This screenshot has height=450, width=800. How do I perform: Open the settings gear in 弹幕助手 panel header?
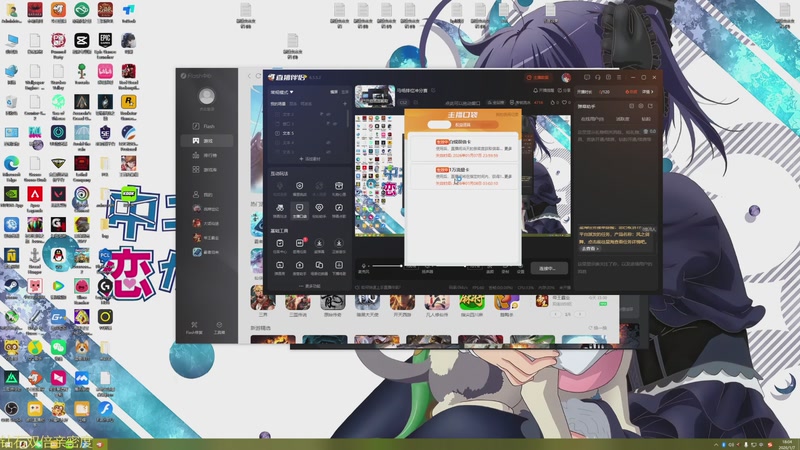point(641,106)
